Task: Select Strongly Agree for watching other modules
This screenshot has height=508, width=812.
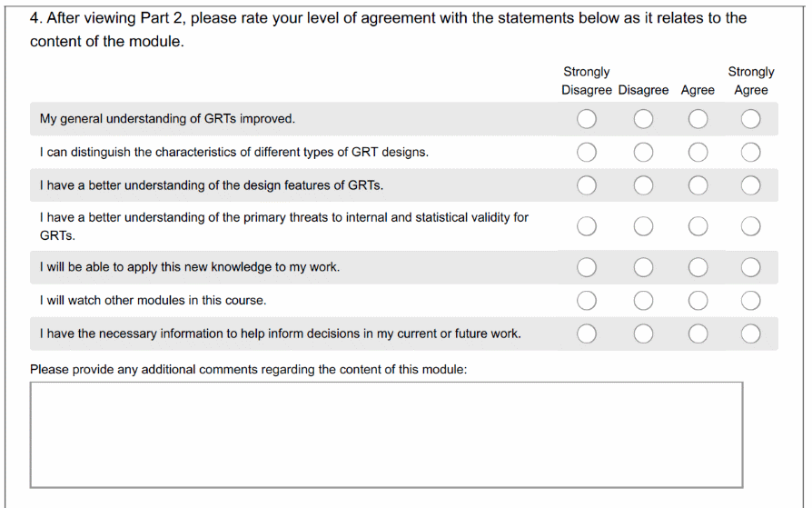Action: coord(750,301)
